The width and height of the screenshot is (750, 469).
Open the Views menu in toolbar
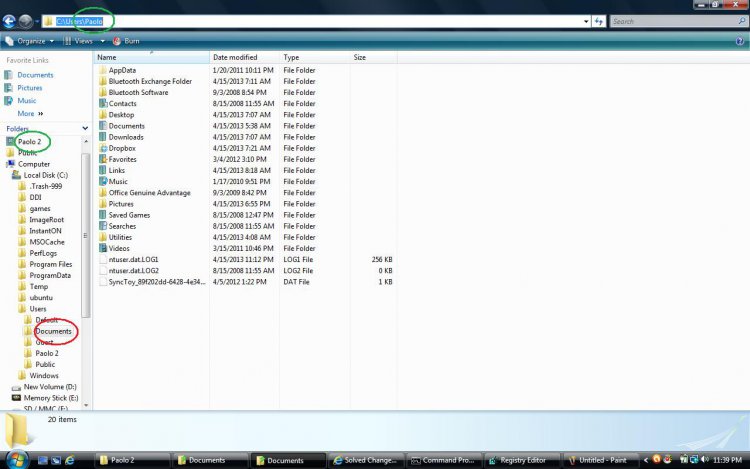84,41
